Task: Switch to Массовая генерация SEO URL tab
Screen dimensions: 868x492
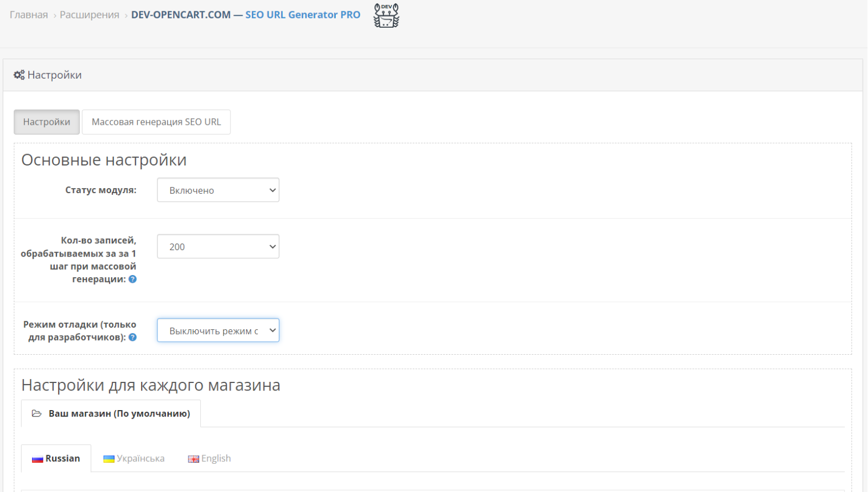Action: 156,122
